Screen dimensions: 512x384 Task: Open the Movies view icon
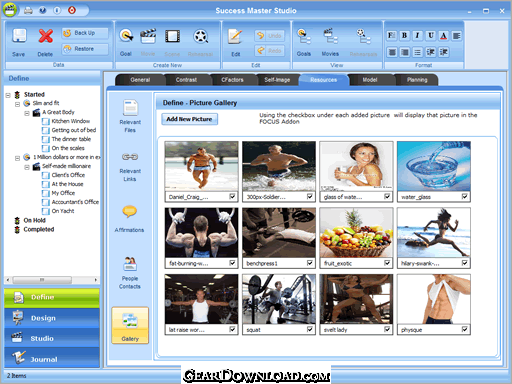330,37
